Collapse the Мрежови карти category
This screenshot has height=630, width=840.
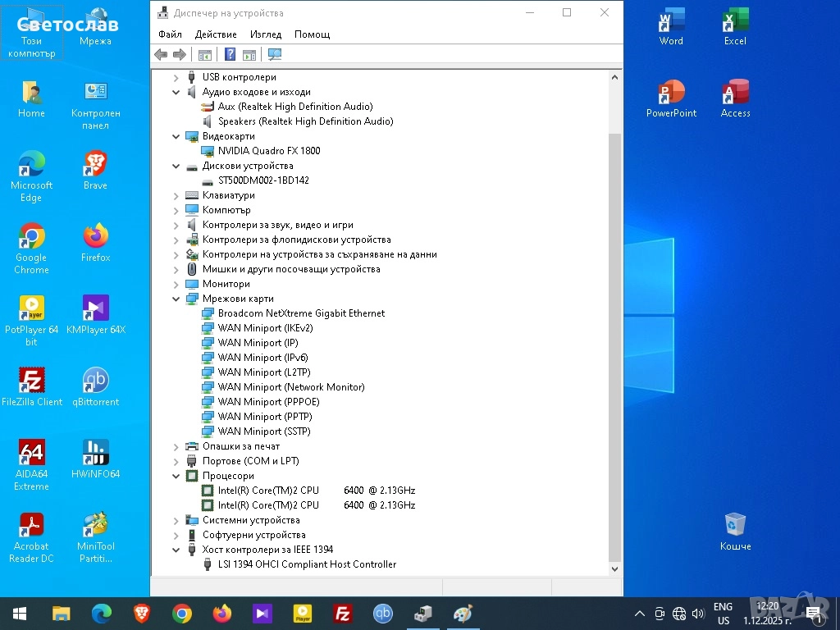pyautogui.click(x=176, y=299)
